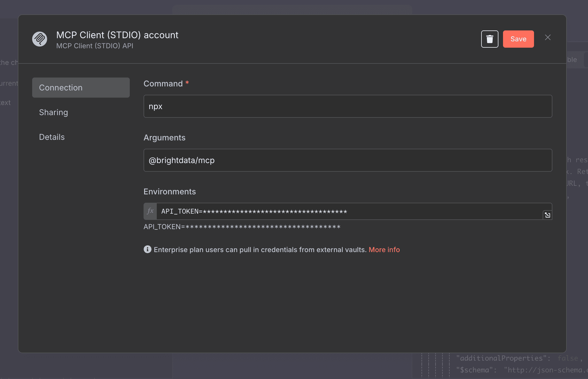The height and width of the screenshot is (379, 588).
Task: Click the delete credential trash icon
Action: 490,39
